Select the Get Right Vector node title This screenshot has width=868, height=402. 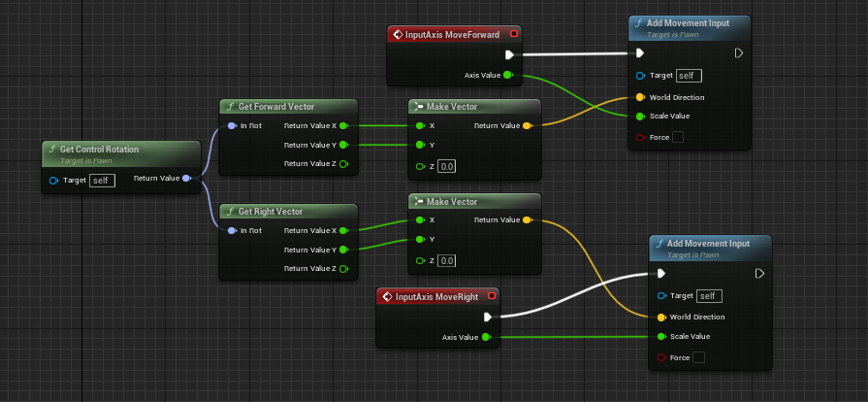pyautogui.click(x=271, y=212)
